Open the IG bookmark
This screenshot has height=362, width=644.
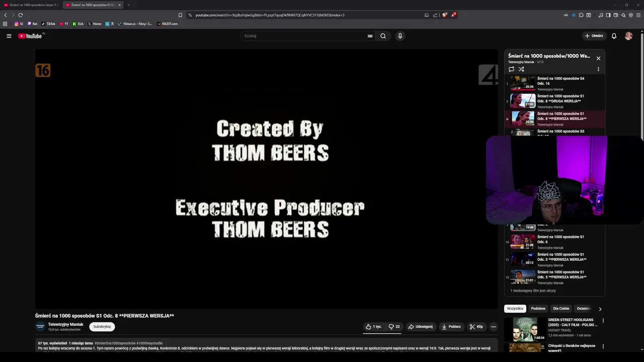(x=19, y=24)
